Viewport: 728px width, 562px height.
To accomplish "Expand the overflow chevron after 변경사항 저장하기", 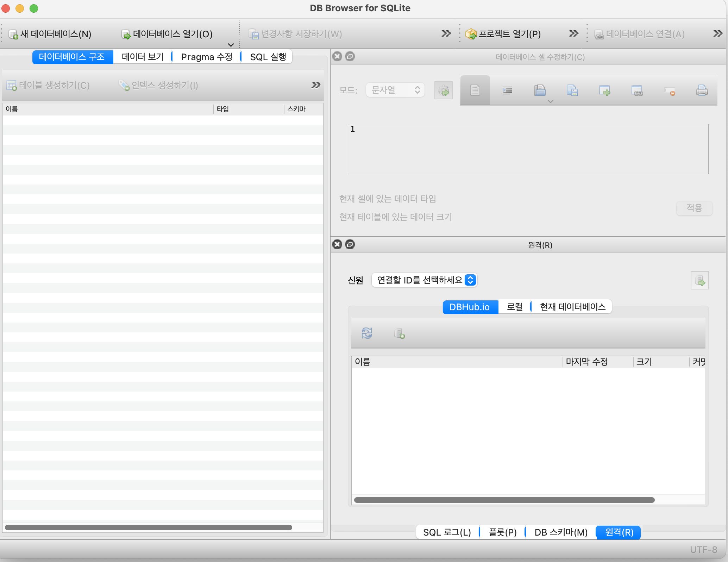I will [x=446, y=33].
